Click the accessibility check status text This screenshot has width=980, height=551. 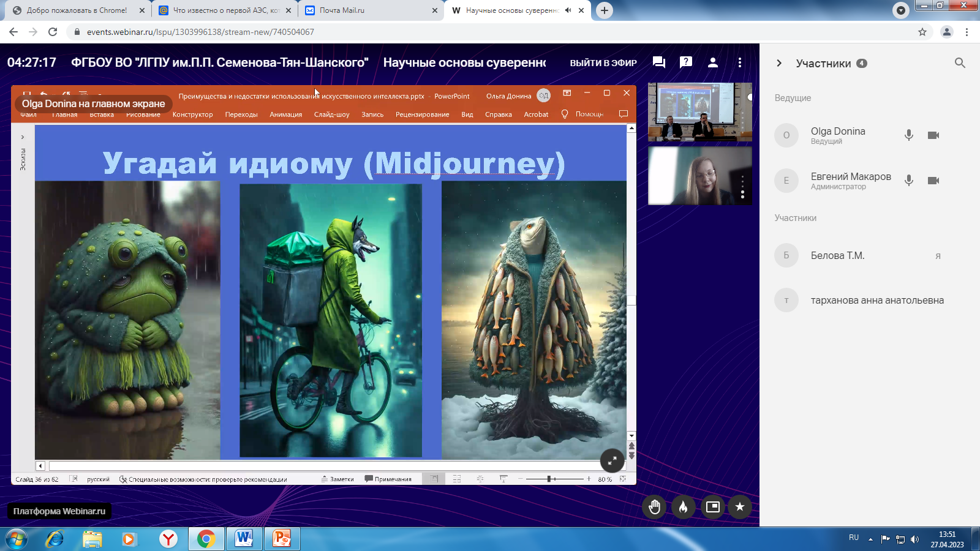203,479
